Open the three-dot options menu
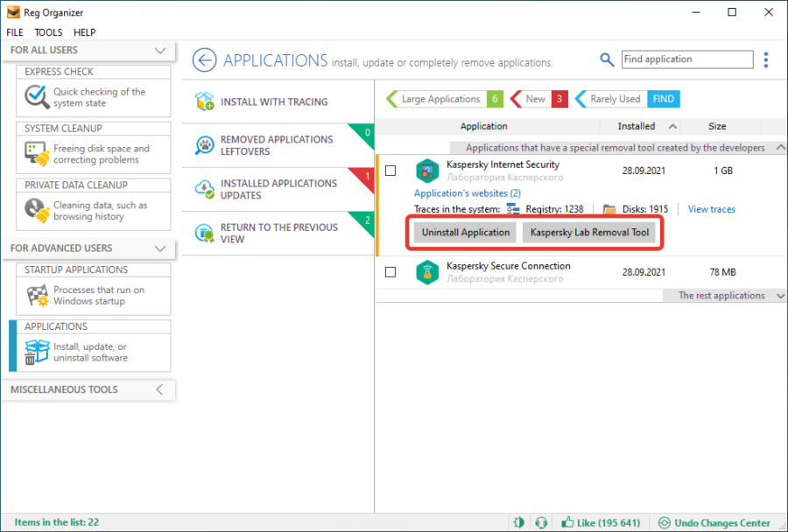 (x=766, y=59)
